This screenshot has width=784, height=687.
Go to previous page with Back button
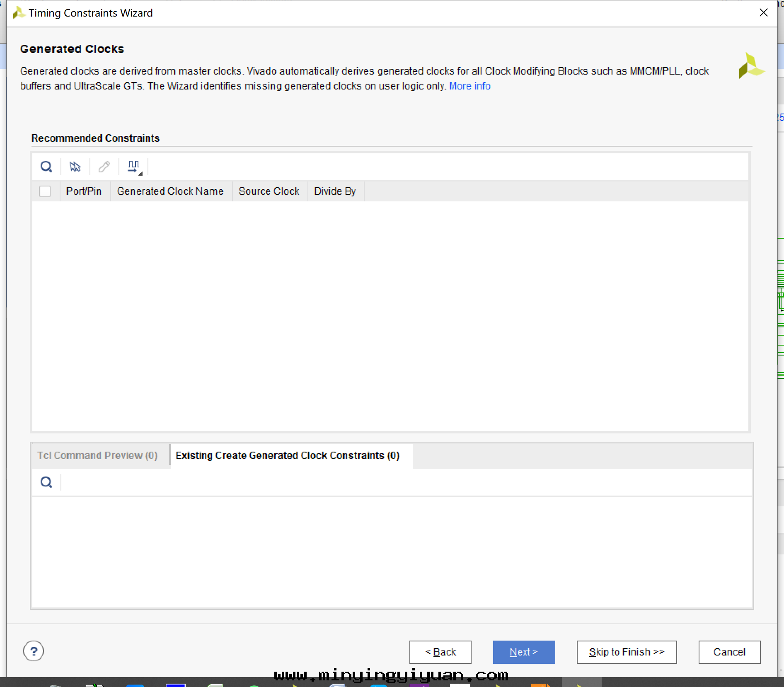pos(440,652)
